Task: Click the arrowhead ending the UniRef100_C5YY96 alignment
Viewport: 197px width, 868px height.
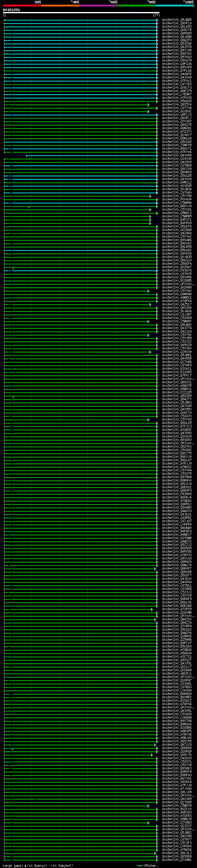Action: (151, 196)
